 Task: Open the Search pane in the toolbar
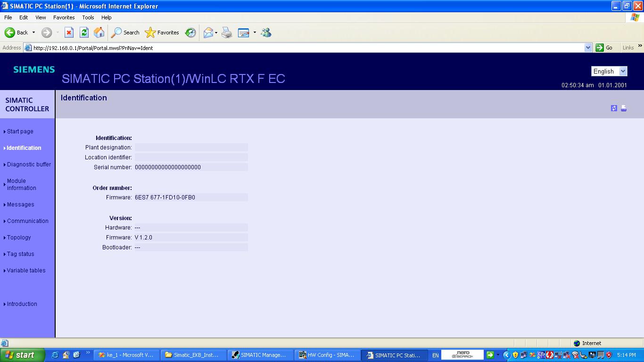pyautogui.click(x=125, y=33)
